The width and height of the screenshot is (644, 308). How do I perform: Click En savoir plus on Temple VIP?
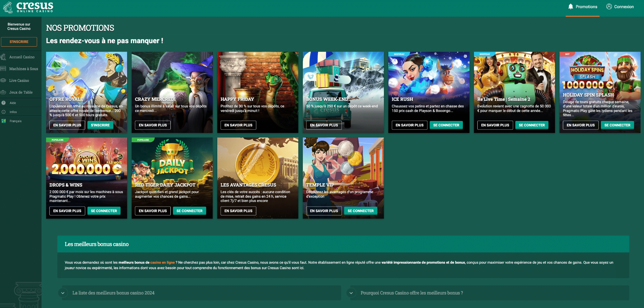click(324, 211)
